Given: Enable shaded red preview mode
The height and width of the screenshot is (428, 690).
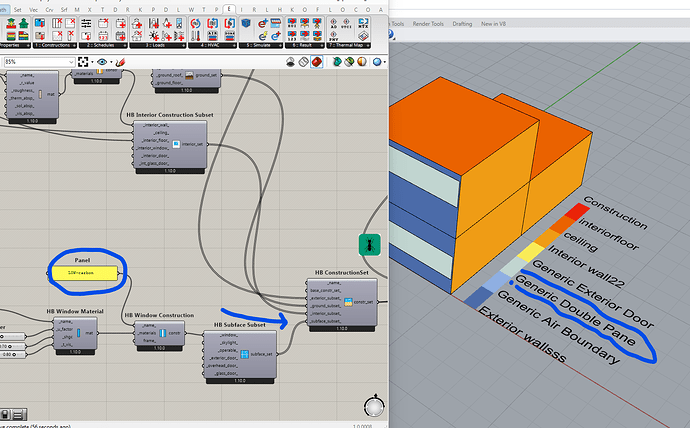Looking at the screenshot, I should (x=316, y=62).
